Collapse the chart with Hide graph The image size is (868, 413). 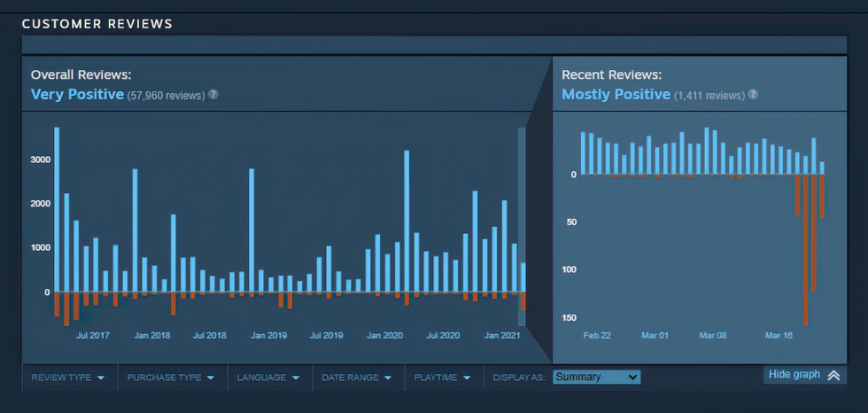[804, 375]
